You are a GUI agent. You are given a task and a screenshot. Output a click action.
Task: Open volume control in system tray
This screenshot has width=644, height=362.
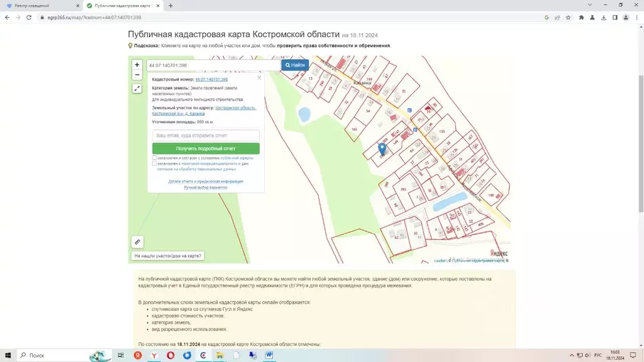(x=587, y=355)
